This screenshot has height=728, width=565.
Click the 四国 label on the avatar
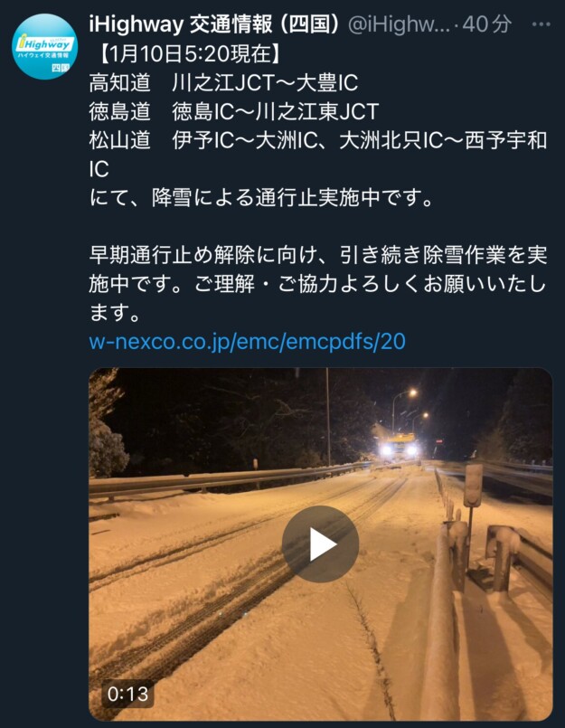(x=60, y=68)
